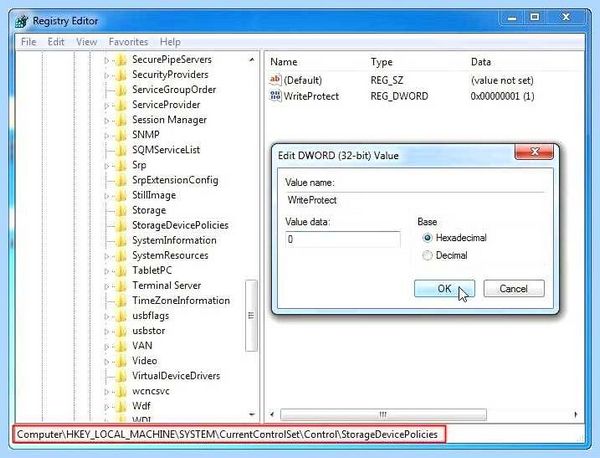Screen dimensions: 600x458
Task: Click the usbstor folder icon
Action: [x=121, y=331]
